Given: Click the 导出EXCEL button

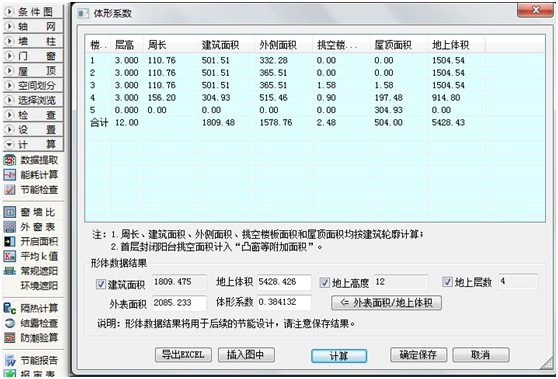Looking at the screenshot, I should click(x=183, y=355).
